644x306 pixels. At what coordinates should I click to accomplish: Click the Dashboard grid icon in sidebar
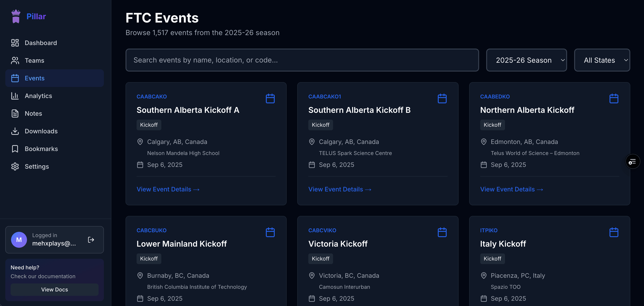coord(15,43)
